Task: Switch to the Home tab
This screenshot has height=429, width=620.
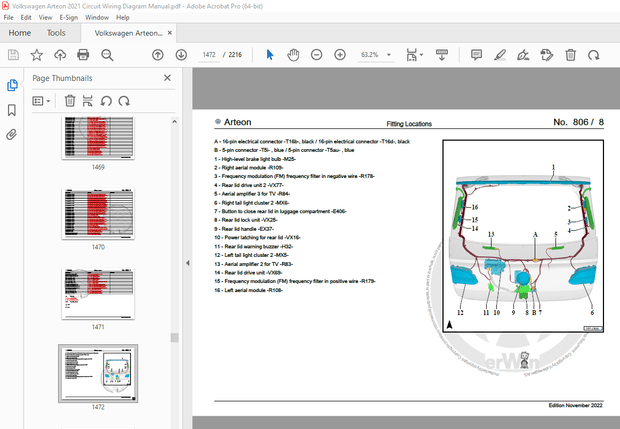Action: (20, 33)
